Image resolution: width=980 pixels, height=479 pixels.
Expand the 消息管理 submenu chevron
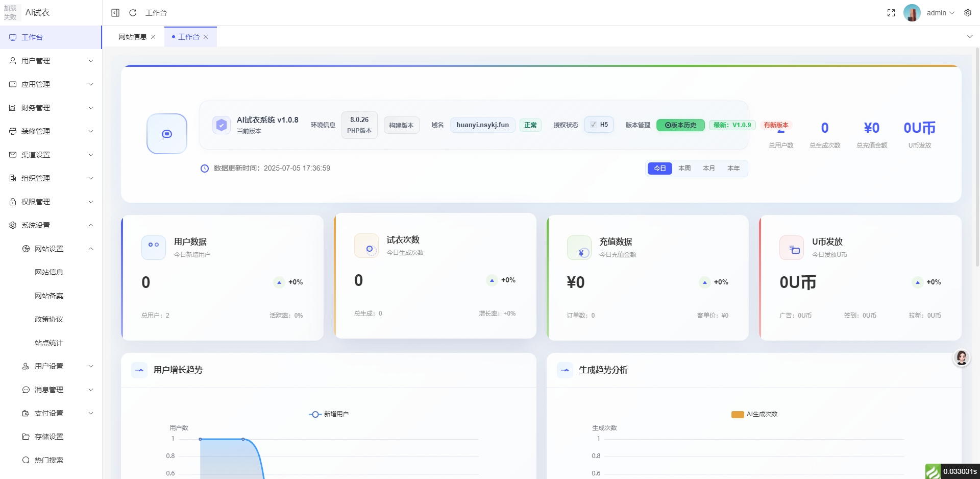click(91, 390)
